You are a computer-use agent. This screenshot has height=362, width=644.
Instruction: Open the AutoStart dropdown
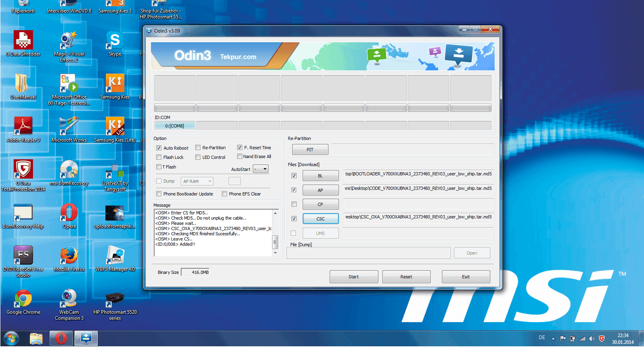click(x=260, y=169)
